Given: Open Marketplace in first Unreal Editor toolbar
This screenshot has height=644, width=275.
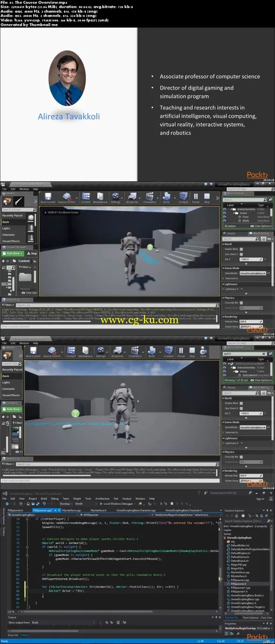Looking at the screenshot, I should coord(100,197).
